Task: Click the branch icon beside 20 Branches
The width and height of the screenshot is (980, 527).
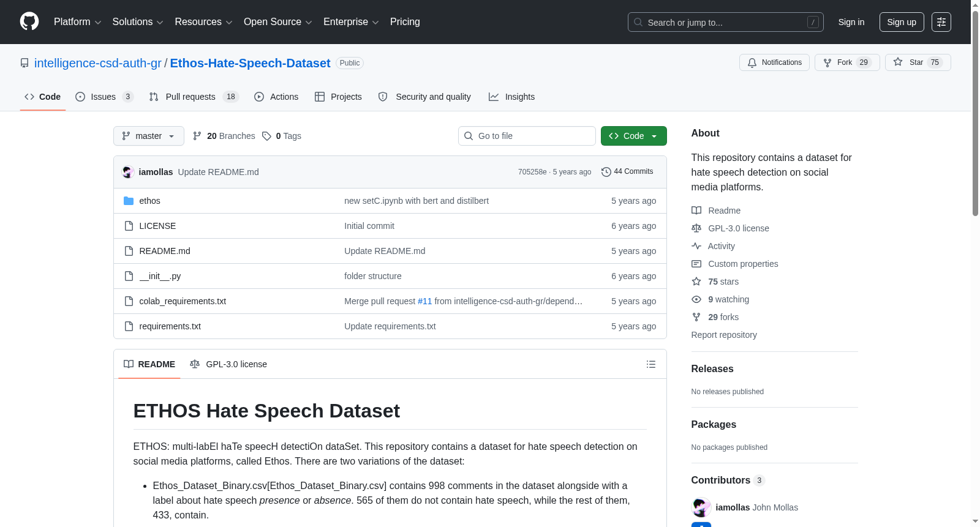Action: pyautogui.click(x=197, y=136)
